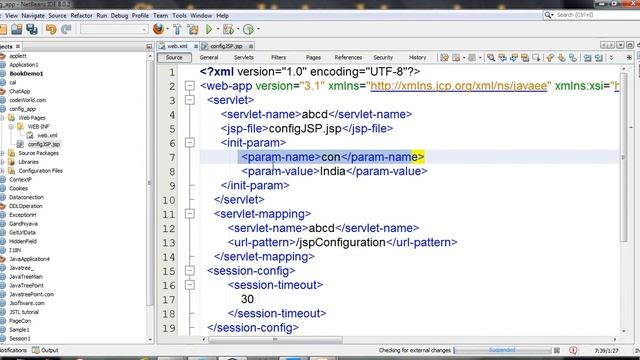Viewport: 640px width, 360px height.
Task: Minimize the Projects panel
Action: (x=149, y=47)
